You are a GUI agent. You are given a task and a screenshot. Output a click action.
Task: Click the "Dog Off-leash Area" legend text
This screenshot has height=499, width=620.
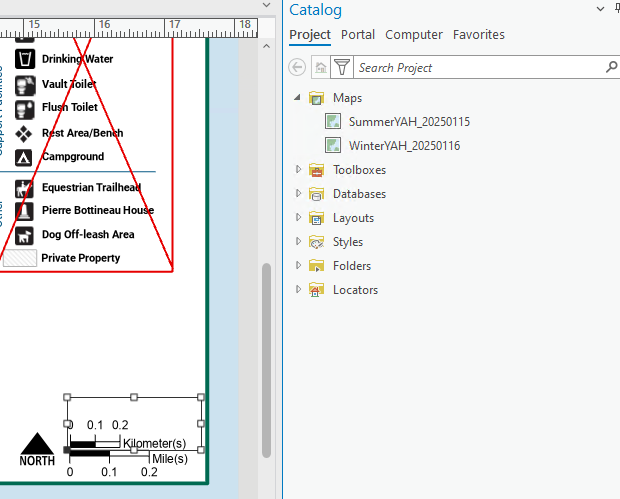tap(88, 234)
